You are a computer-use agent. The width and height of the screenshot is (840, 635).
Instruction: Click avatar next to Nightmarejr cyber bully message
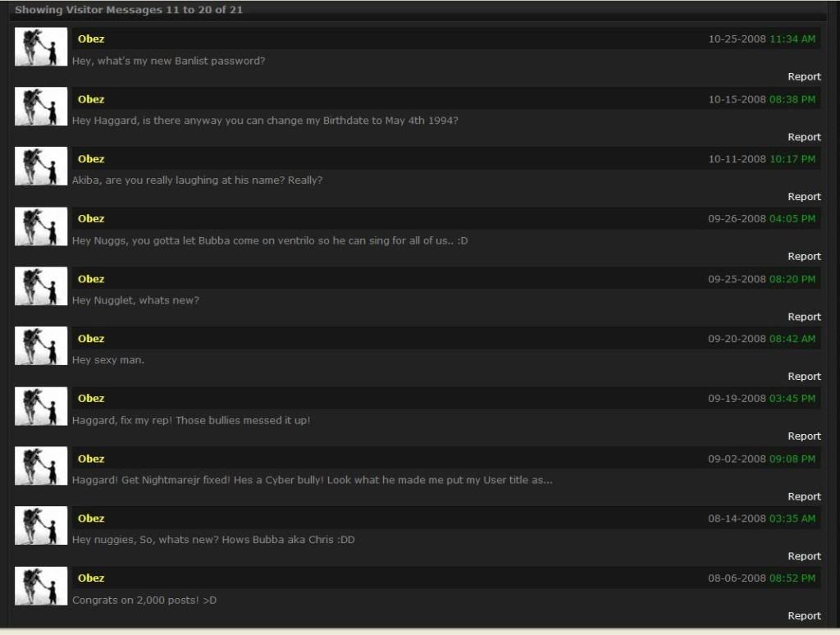pyautogui.click(x=41, y=466)
